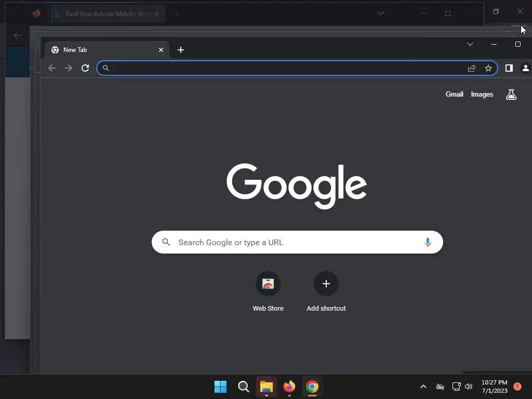Image resolution: width=532 pixels, height=399 pixels.
Task: Click the magnifier in Google search box
Action: click(x=166, y=242)
